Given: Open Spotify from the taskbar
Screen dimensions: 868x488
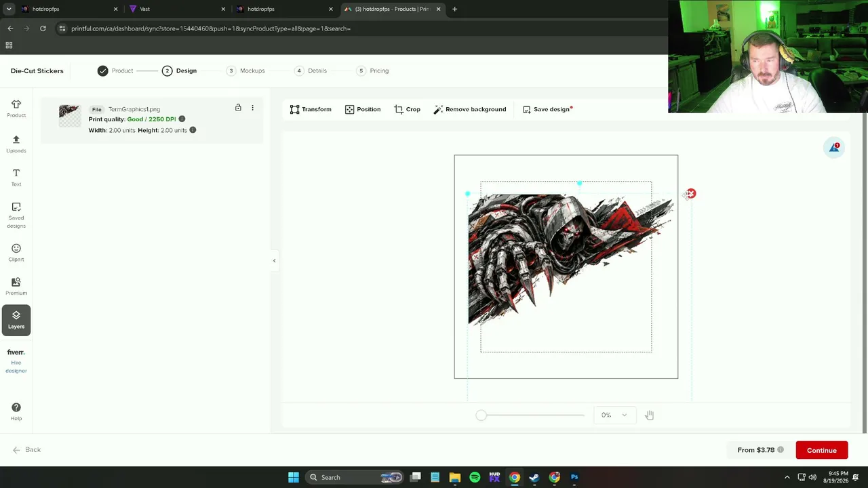Looking at the screenshot, I should [x=475, y=477].
